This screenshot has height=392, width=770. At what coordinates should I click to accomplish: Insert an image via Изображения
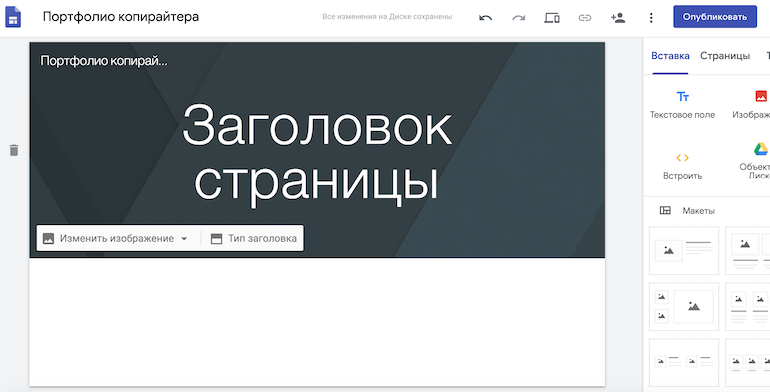(752, 105)
